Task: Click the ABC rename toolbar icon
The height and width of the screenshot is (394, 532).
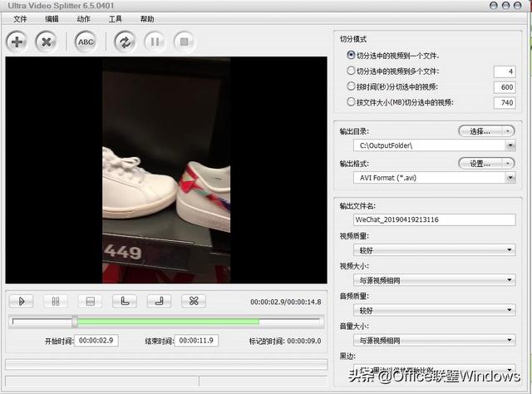Action: click(x=86, y=41)
